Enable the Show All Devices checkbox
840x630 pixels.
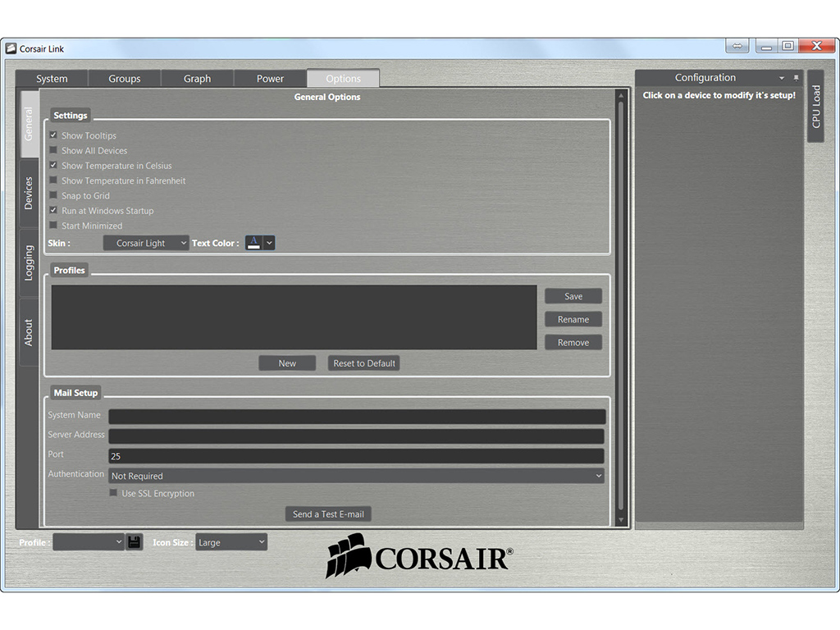[x=53, y=150]
